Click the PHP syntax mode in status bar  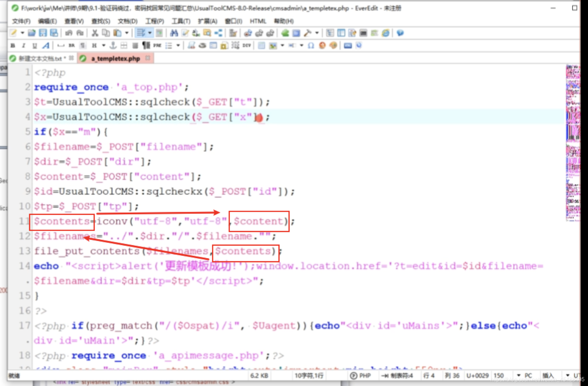click(x=360, y=376)
